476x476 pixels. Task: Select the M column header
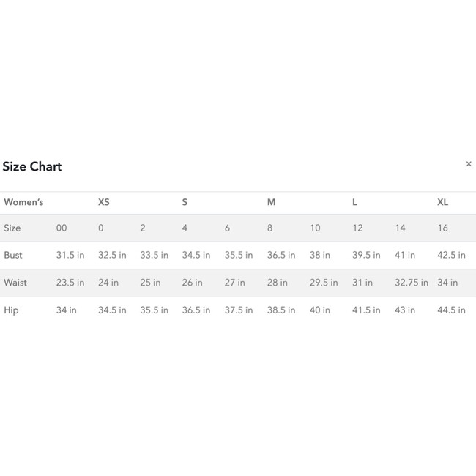(x=271, y=202)
